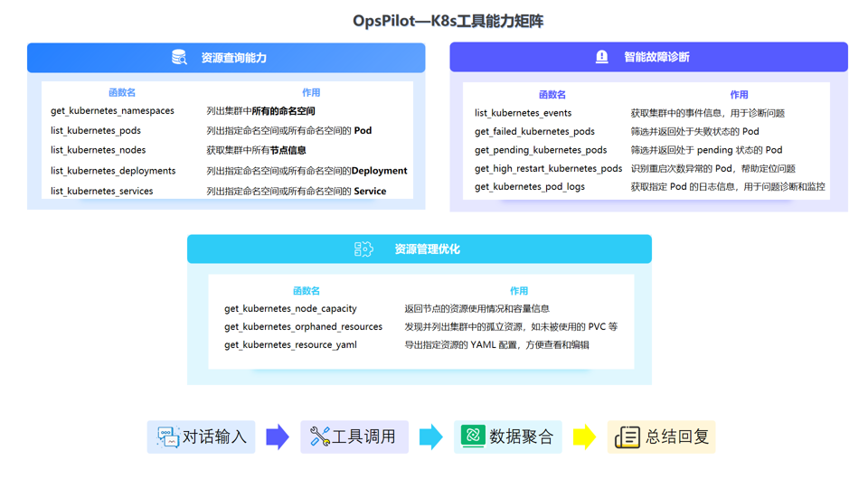
Task: Click description 筛选并返回处于 pending 状态的 Pod
Action: coord(706,150)
